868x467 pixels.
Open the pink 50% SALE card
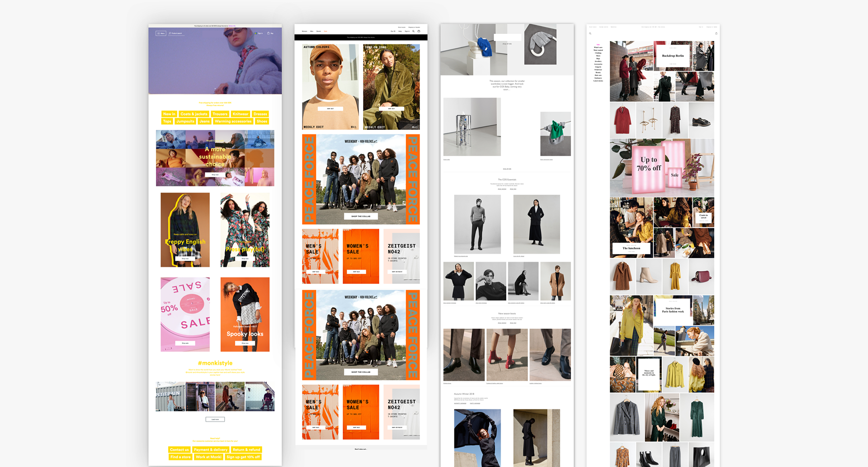tap(185, 315)
